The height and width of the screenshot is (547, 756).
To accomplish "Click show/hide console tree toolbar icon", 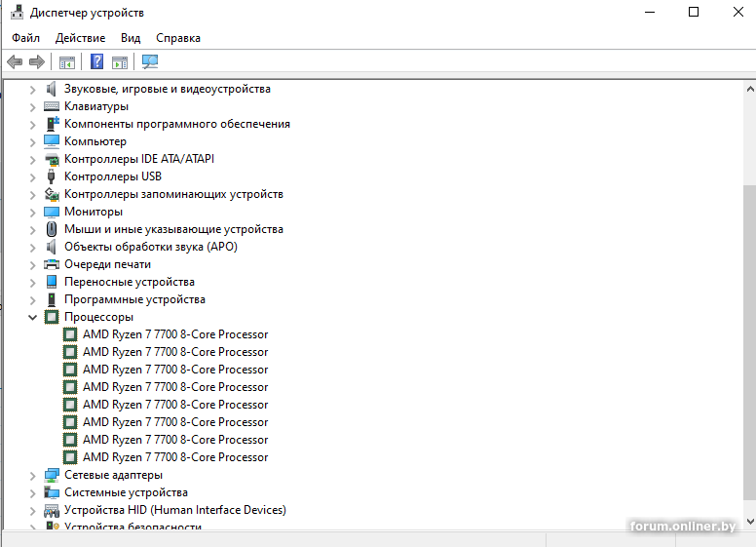I will click(x=67, y=62).
